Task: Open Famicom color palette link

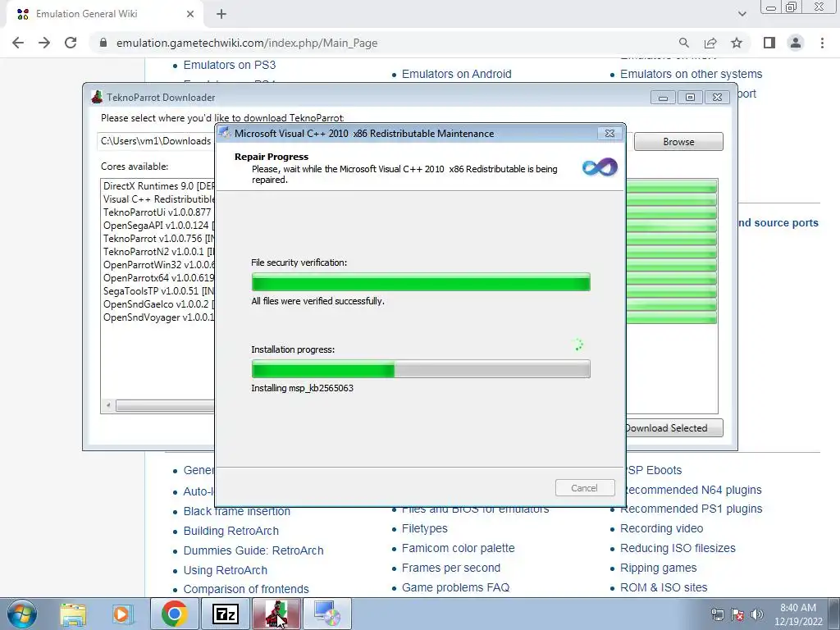Action: pyautogui.click(x=458, y=548)
